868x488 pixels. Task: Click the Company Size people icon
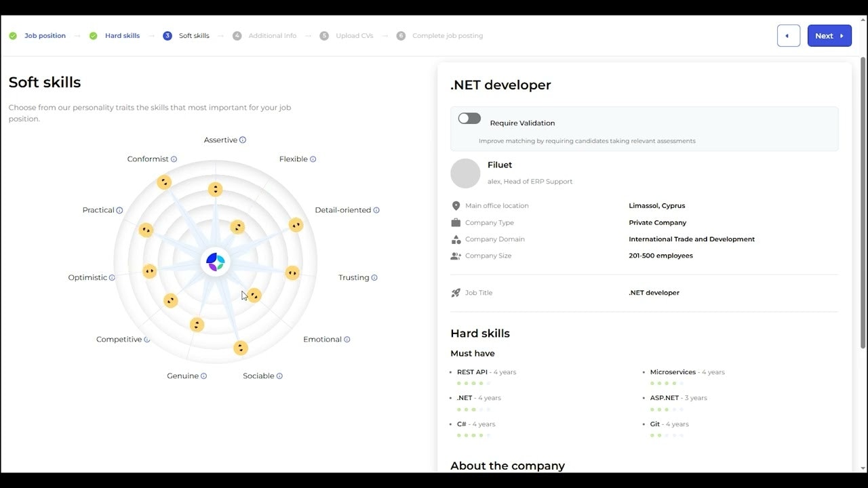point(456,256)
